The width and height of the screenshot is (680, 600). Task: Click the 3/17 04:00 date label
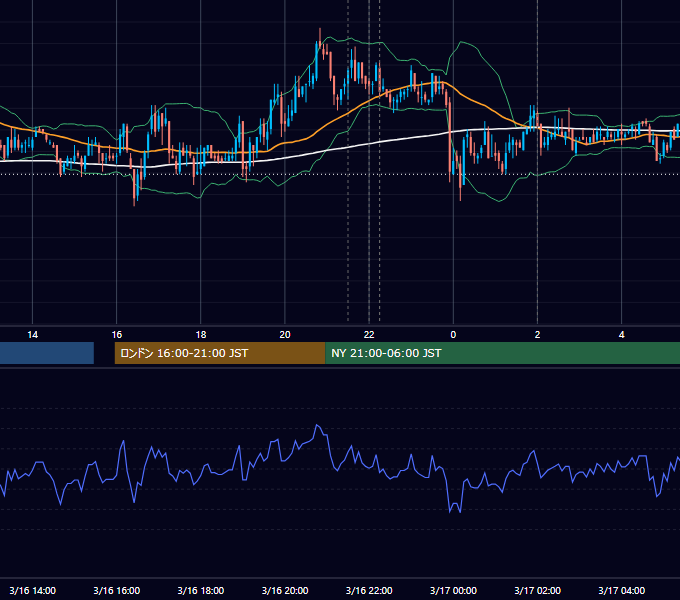point(621,590)
